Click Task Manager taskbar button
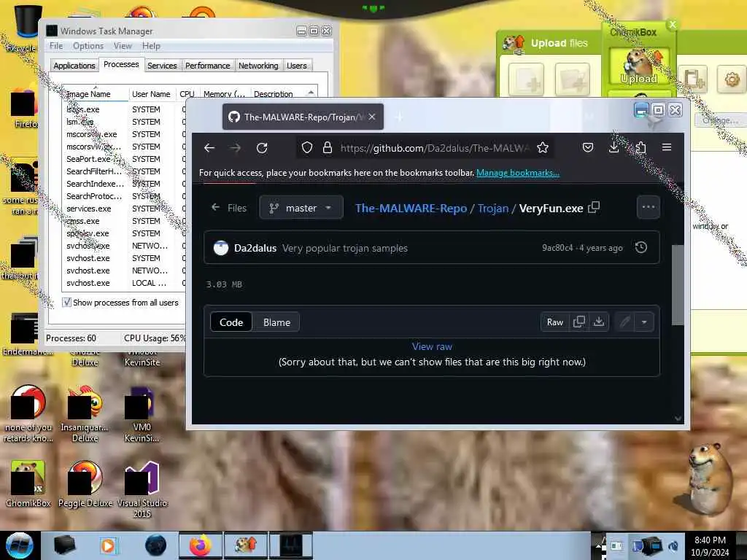747x560 pixels. 290,545
